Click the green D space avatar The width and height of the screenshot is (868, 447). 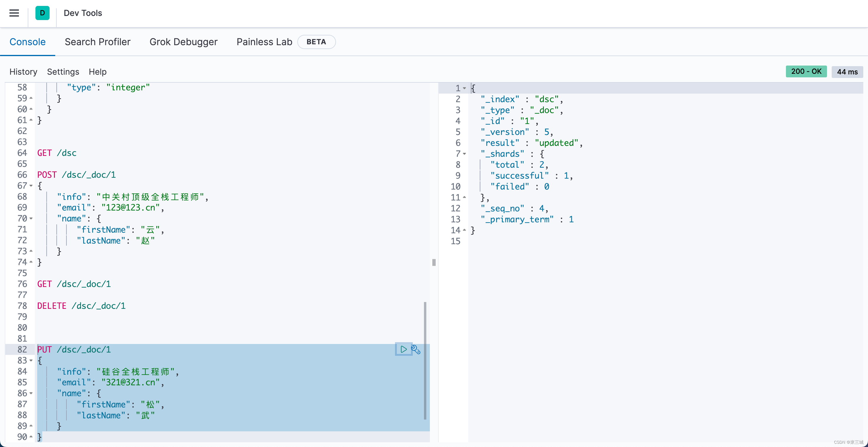(x=42, y=13)
